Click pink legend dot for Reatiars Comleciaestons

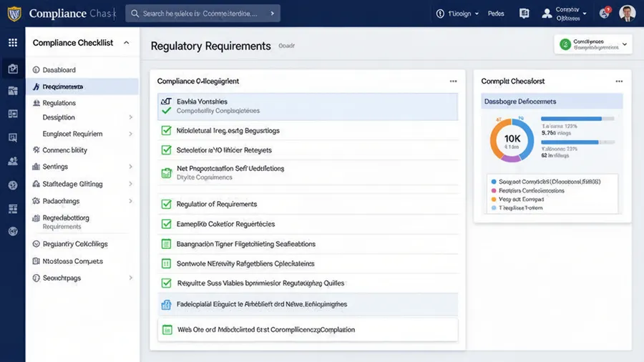tap(494, 190)
